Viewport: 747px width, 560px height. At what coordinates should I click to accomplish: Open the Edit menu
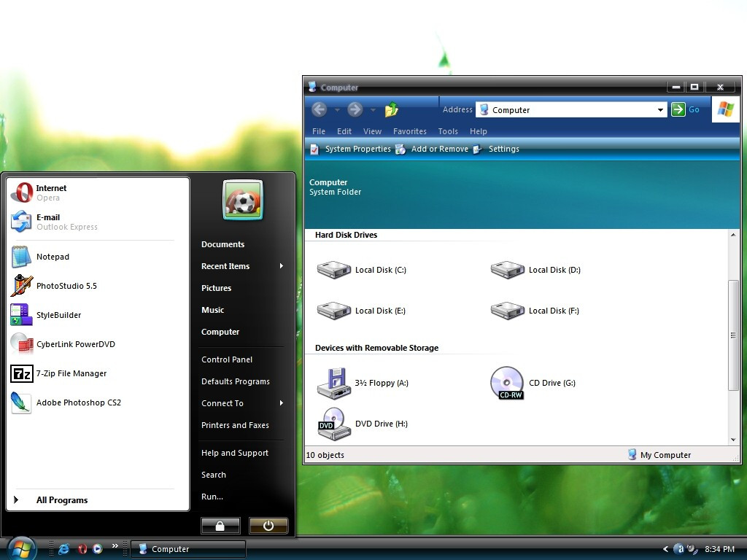(344, 131)
